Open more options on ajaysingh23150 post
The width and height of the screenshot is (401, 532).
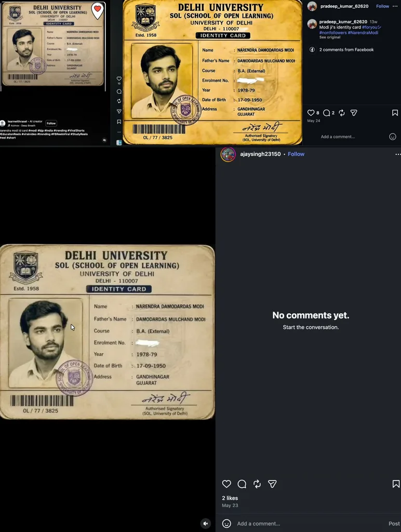pos(398,154)
